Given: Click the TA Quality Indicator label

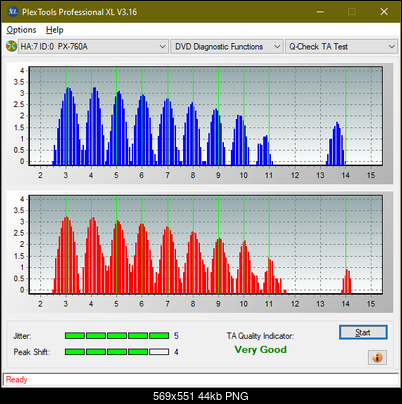Looking at the screenshot, I should point(260,336).
